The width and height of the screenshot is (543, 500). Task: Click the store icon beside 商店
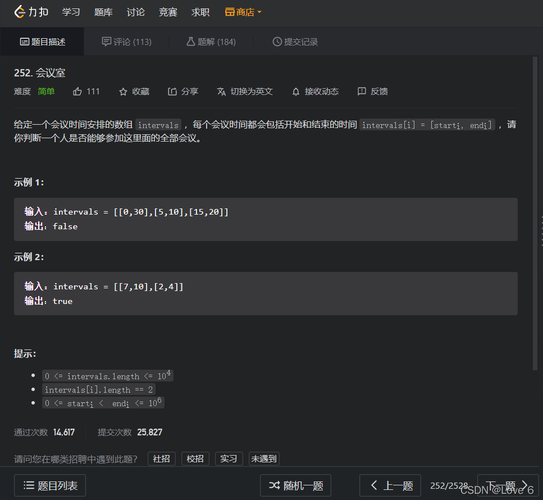(x=230, y=12)
